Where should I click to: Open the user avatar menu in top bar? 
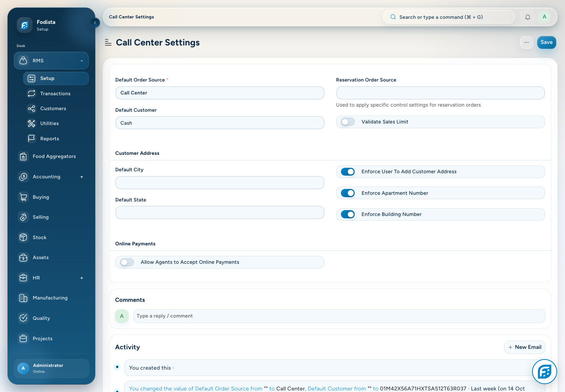[544, 17]
